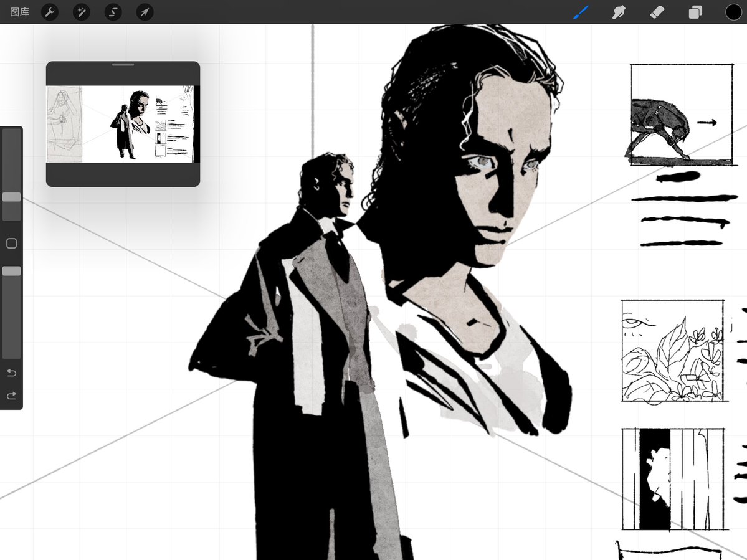
Task: Open the Adjustments magic wand menu
Action: pyautogui.click(x=82, y=12)
